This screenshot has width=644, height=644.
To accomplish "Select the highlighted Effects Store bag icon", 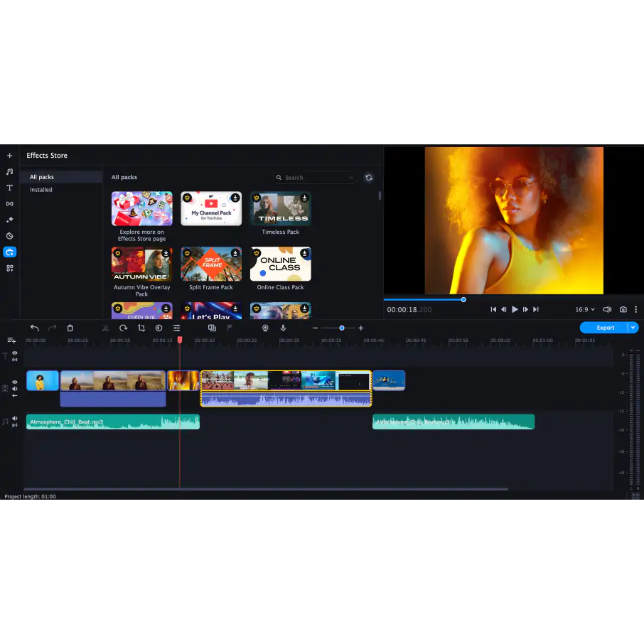I will [x=9, y=252].
